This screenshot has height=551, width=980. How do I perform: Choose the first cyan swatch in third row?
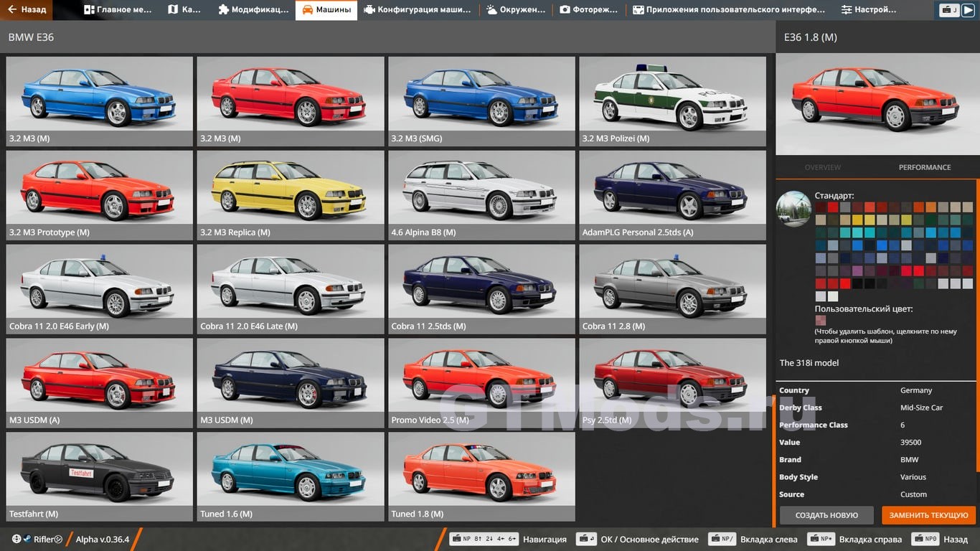pyautogui.click(x=846, y=232)
